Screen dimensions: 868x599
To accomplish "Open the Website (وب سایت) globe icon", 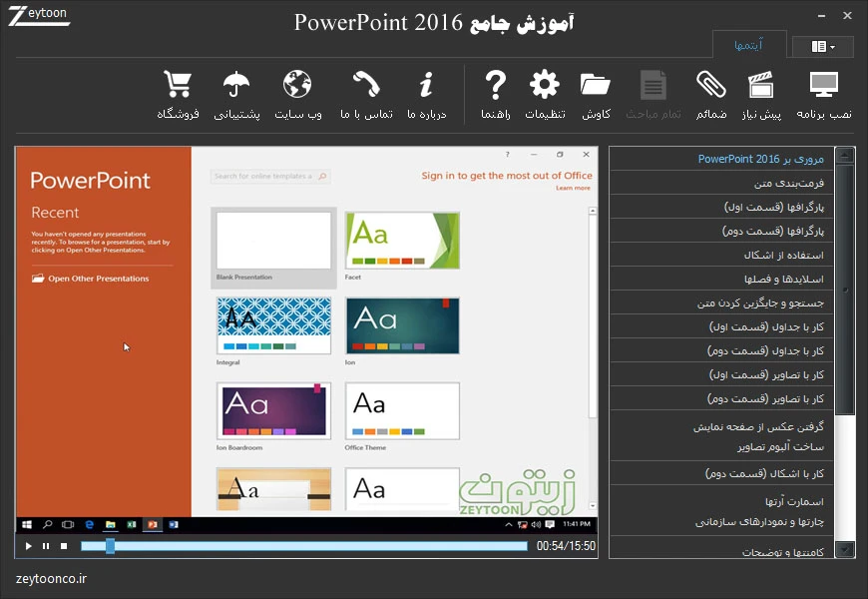I will pyautogui.click(x=297, y=86).
